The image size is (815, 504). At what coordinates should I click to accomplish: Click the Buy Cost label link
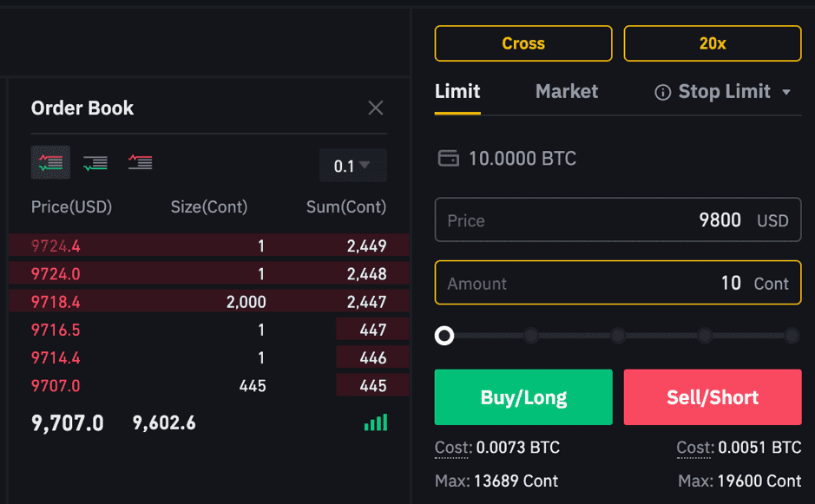tap(453, 448)
